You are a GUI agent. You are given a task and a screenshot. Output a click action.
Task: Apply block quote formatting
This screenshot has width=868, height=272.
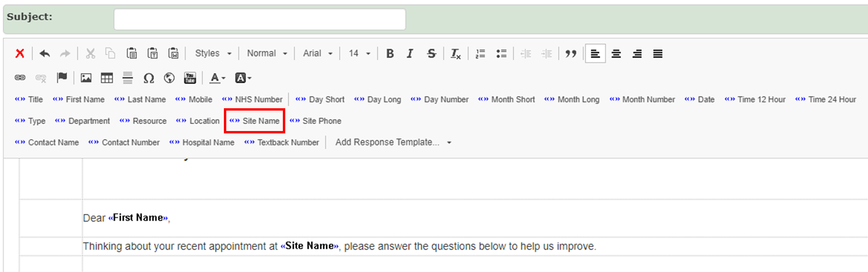pos(570,54)
